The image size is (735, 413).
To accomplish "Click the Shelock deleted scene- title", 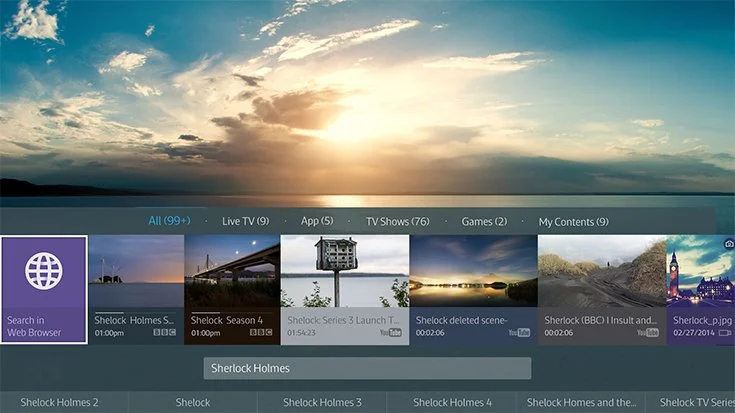I will [x=461, y=320].
